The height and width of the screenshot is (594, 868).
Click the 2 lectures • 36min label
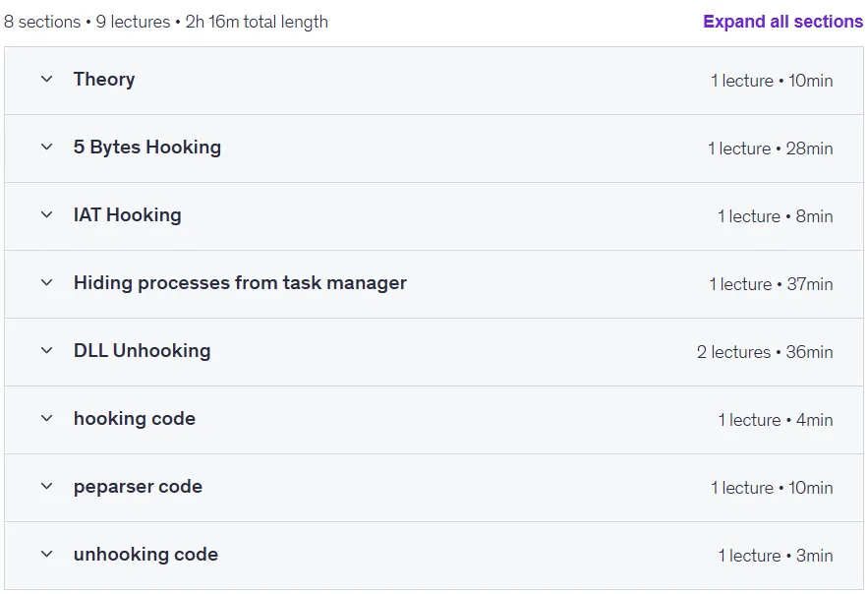click(765, 352)
